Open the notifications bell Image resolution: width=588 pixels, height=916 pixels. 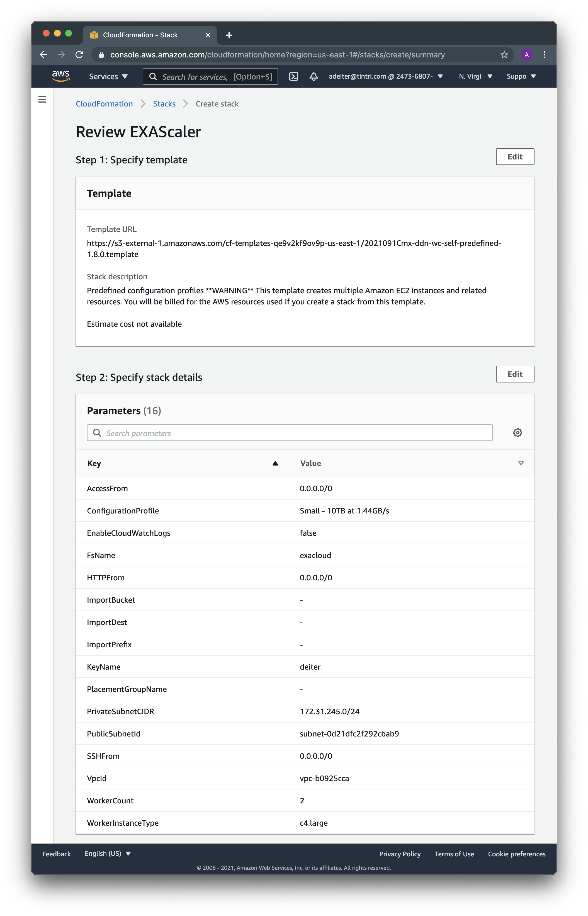click(314, 76)
